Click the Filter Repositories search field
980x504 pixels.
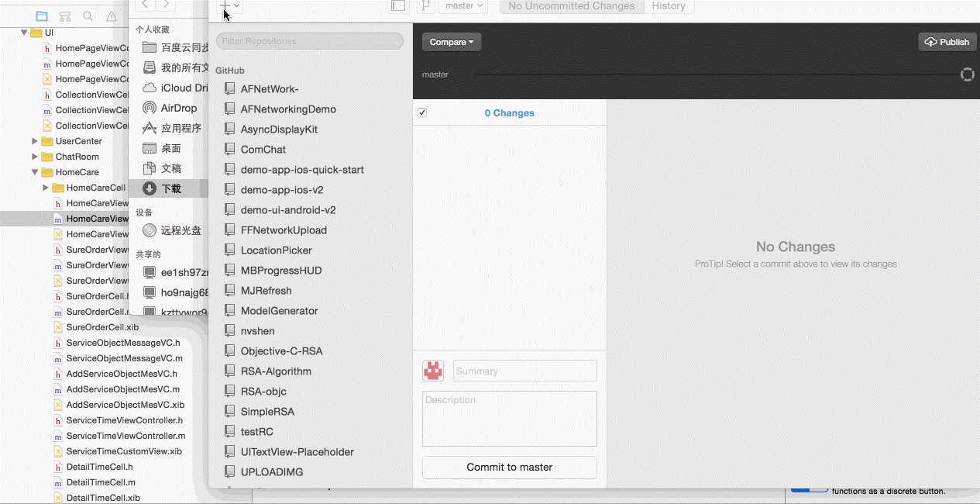click(x=310, y=41)
